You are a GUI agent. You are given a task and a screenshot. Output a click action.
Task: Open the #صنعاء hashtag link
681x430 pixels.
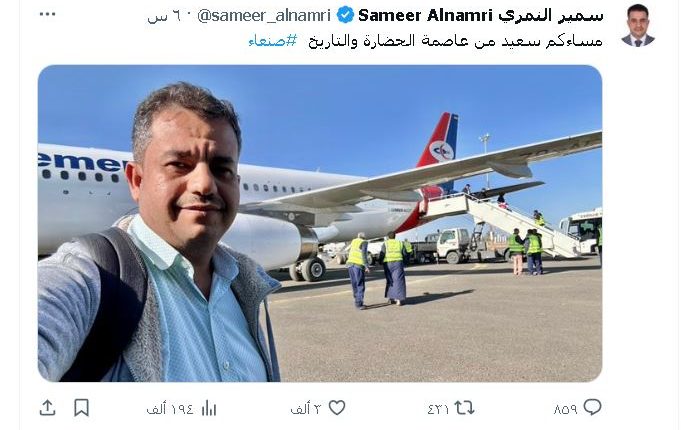[273, 41]
